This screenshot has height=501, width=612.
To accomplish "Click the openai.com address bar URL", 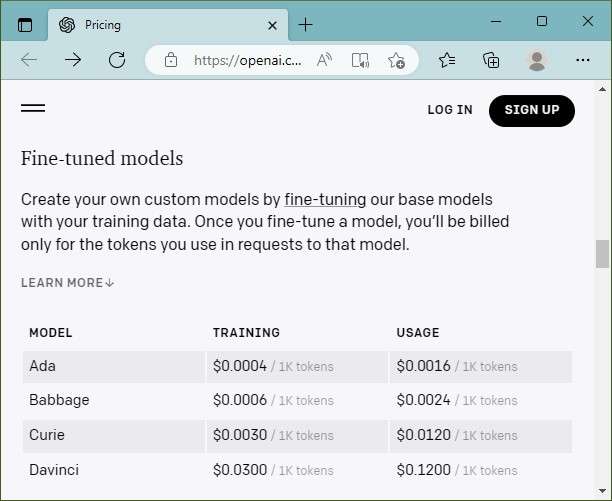I will 247,60.
